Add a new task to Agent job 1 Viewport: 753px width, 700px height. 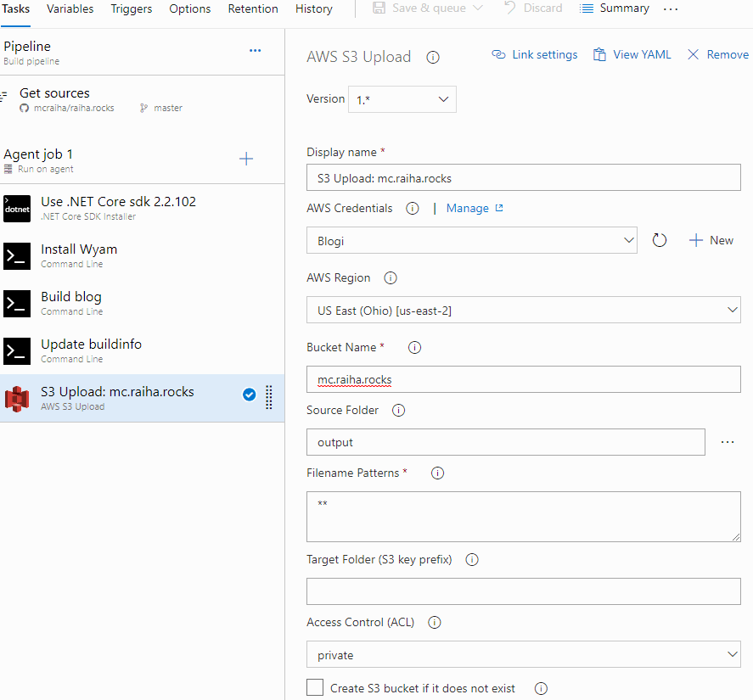[246, 158]
